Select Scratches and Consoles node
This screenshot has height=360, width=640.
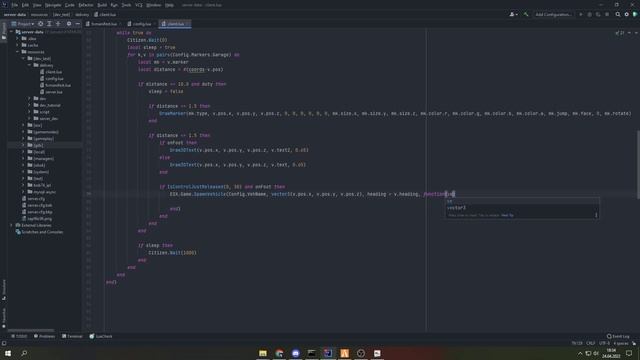pos(39,232)
